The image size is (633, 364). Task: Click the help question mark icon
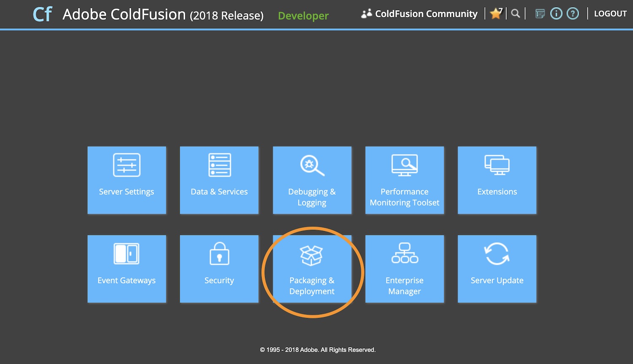[x=573, y=13]
